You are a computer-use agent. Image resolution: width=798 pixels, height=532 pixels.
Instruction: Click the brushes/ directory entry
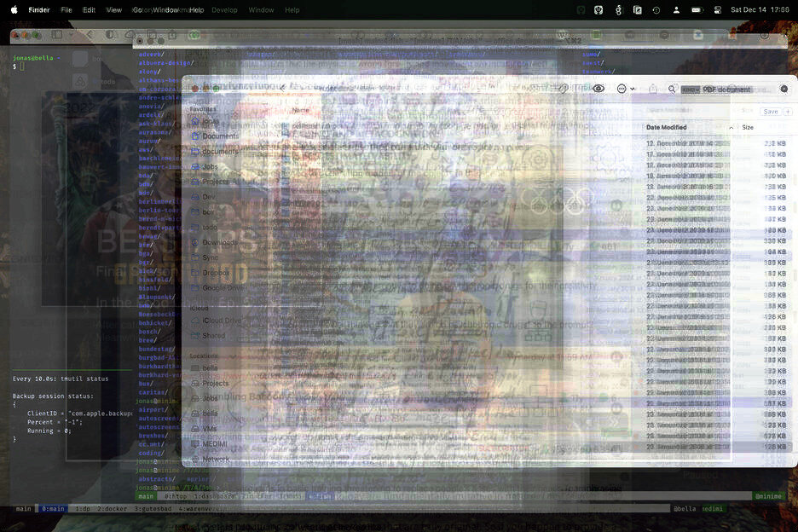click(x=153, y=436)
